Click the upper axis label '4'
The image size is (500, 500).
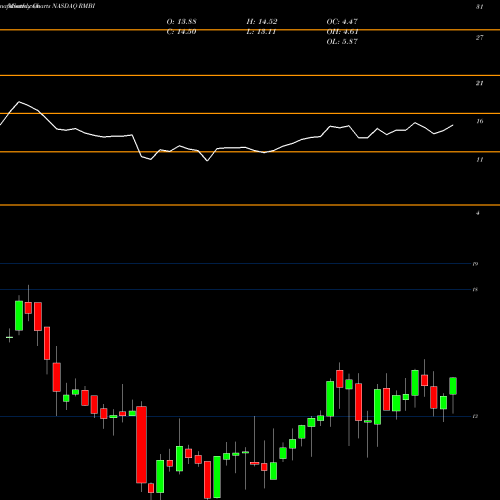tap(478, 213)
